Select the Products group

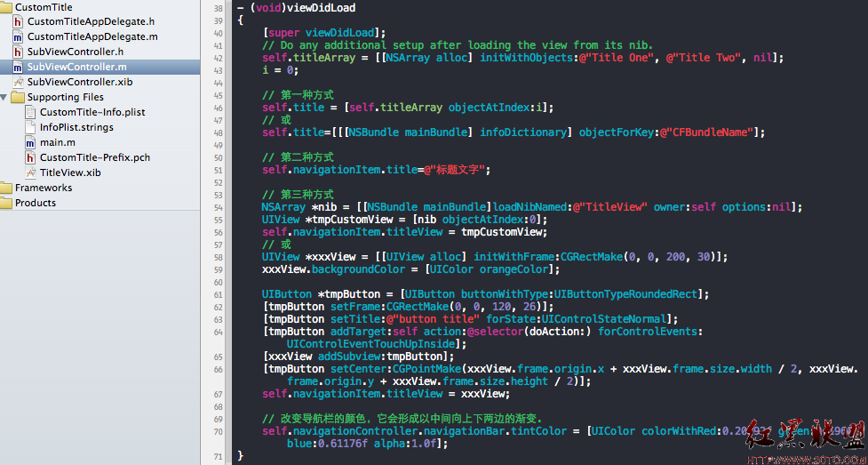click(x=36, y=203)
